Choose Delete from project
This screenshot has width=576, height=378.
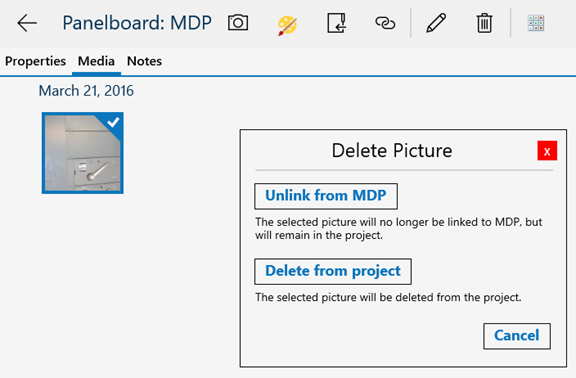pos(333,271)
